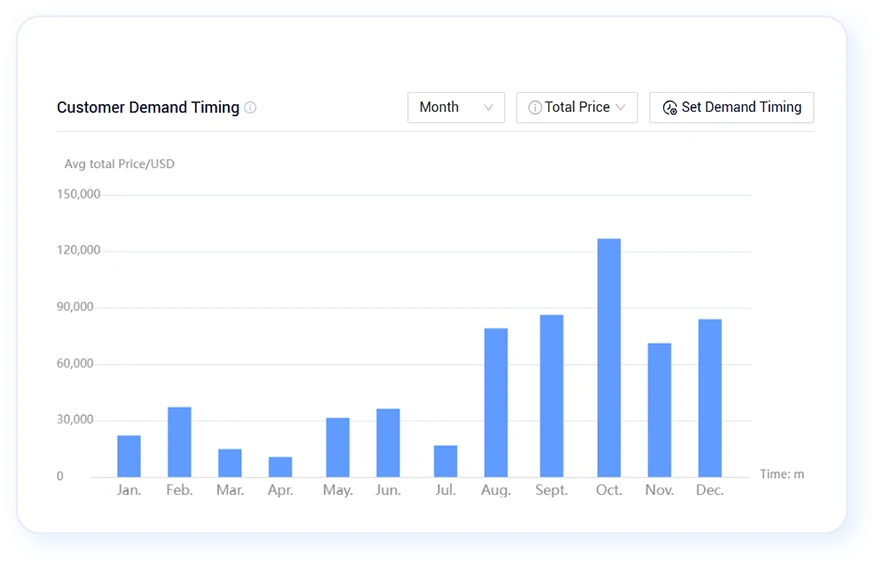
Task: Click the 90,000 y-axis value
Action: click(x=75, y=307)
